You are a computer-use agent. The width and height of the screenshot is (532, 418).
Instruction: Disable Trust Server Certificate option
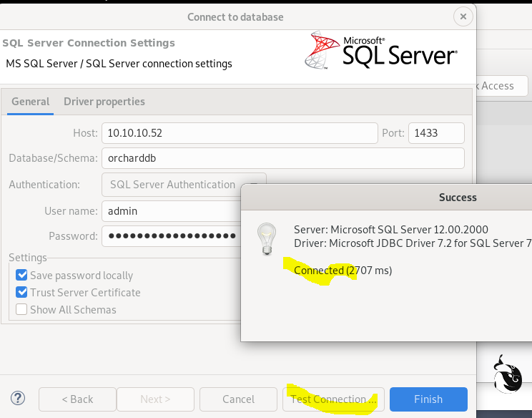(21, 293)
